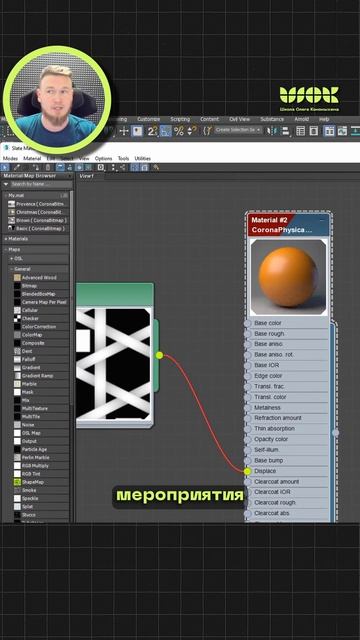Open the Content menu
Image resolution: width=360 pixels, height=640 pixels.
[x=209, y=119]
